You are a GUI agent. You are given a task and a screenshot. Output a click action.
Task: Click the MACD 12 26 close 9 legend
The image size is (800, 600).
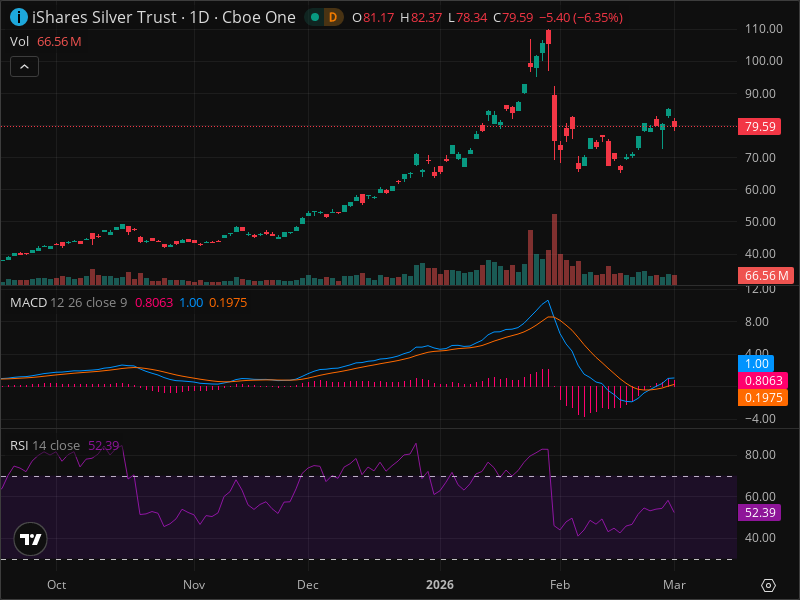(x=68, y=303)
